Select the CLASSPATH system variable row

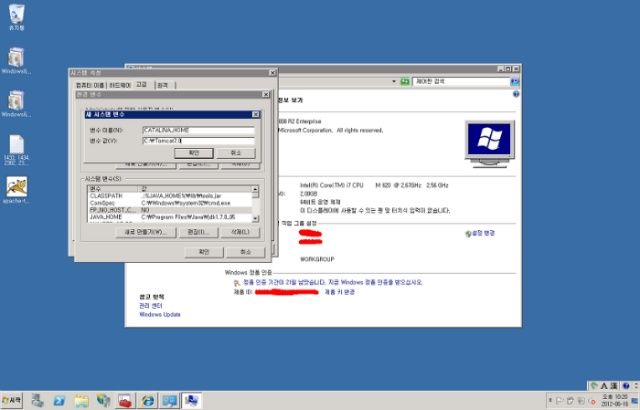pos(170,196)
